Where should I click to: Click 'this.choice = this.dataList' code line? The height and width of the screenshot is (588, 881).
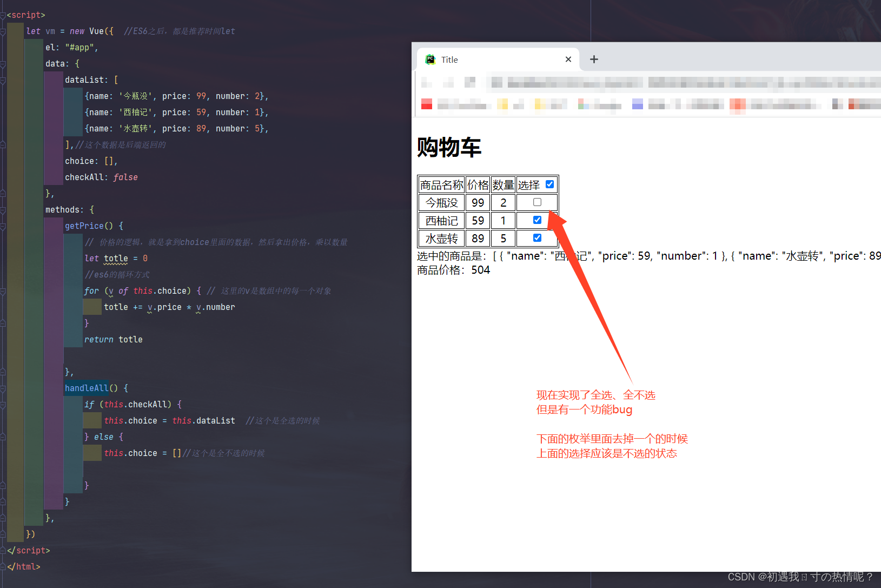pyautogui.click(x=169, y=421)
